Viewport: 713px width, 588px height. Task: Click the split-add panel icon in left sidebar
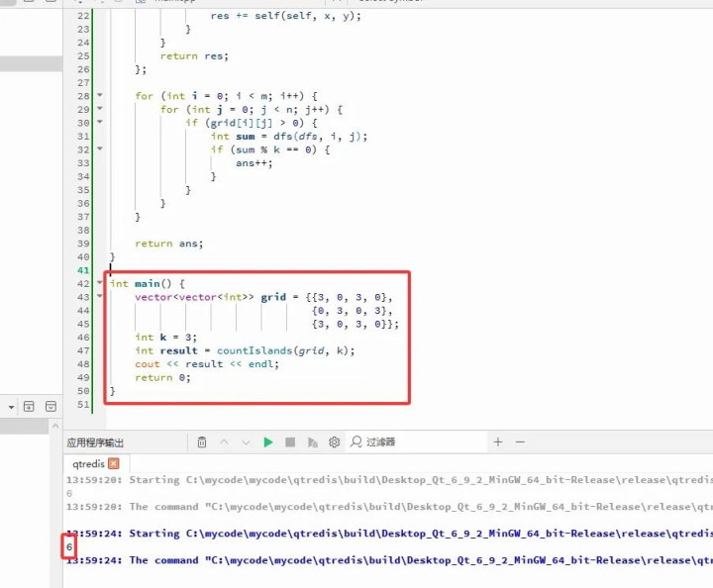(x=29, y=407)
